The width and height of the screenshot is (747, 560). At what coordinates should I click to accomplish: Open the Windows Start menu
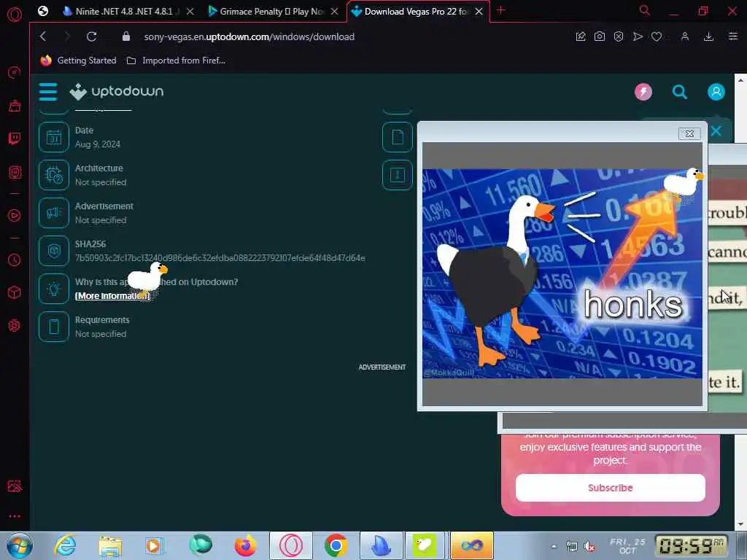coord(19,545)
